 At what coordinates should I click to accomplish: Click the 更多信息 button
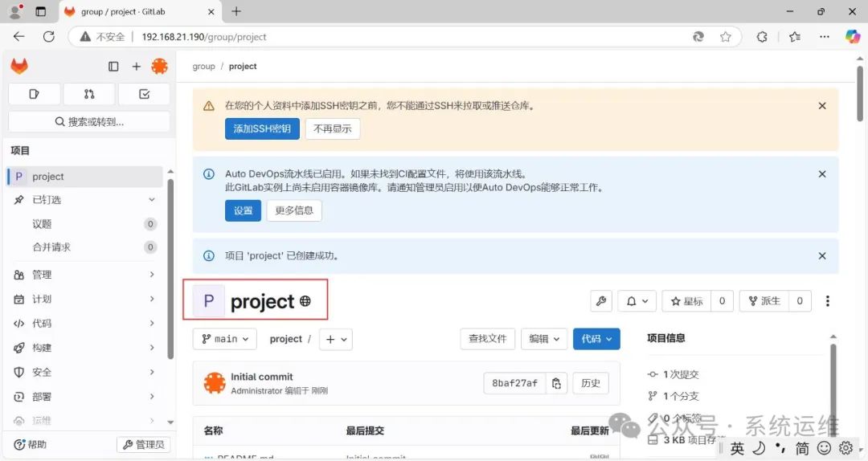coord(294,210)
